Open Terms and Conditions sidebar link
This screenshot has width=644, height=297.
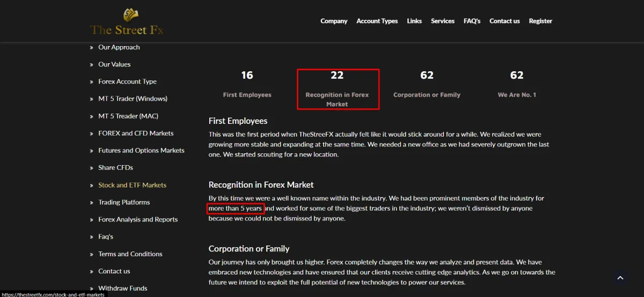[x=130, y=254]
